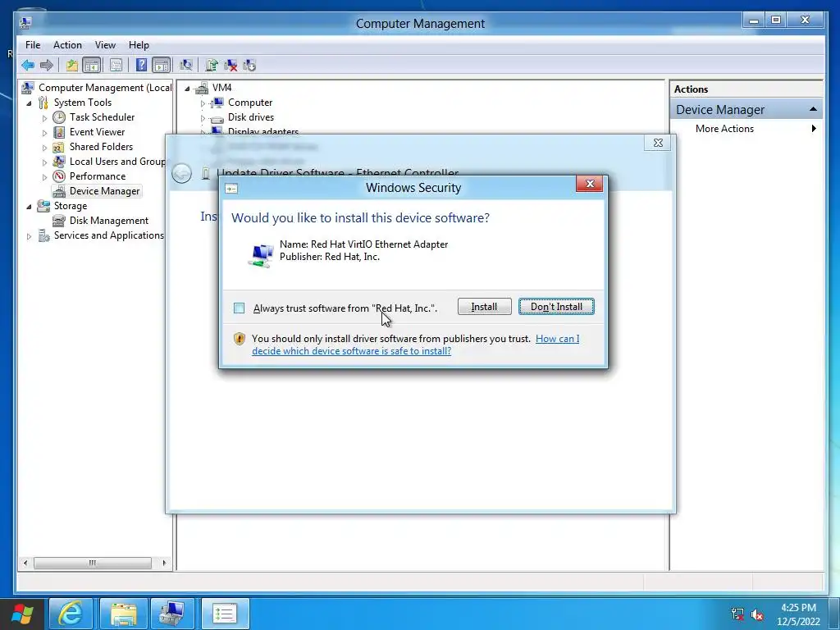Open Internet Explorer from taskbar
This screenshot has width=840, height=630.
[71, 614]
